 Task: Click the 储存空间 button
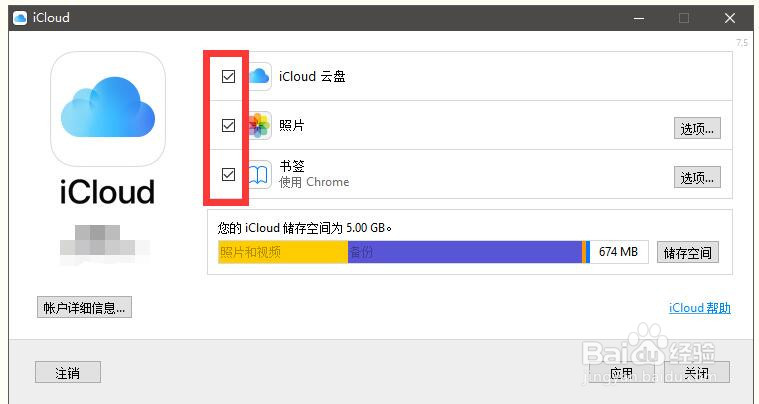[x=688, y=253]
